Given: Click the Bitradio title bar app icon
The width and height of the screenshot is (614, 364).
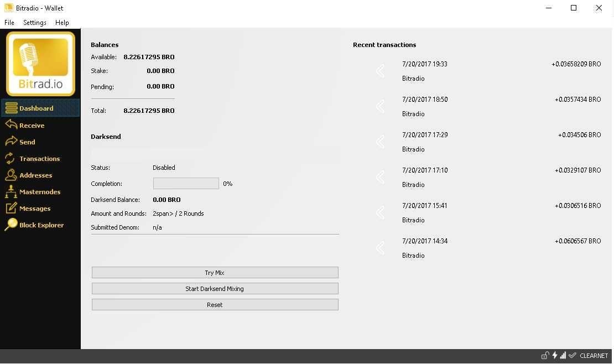Looking at the screenshot, I should coord(9,8).
